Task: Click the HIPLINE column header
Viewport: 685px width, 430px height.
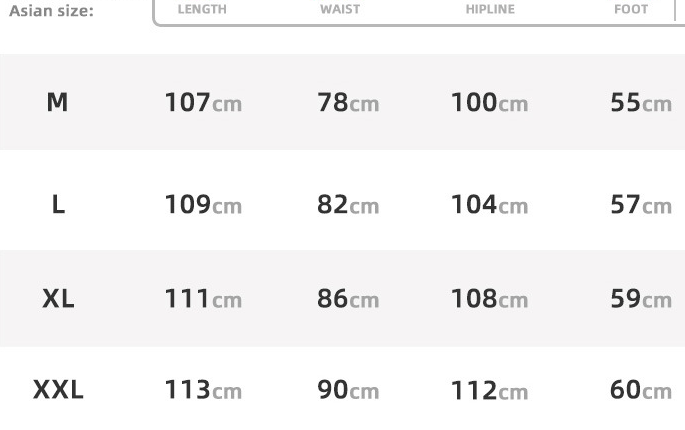Action: [490, 10]
